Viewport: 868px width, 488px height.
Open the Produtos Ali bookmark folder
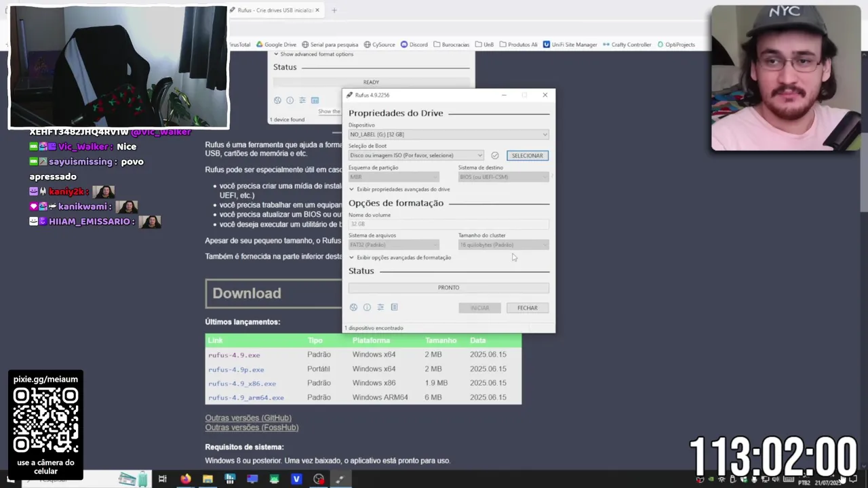click(518, 45)
